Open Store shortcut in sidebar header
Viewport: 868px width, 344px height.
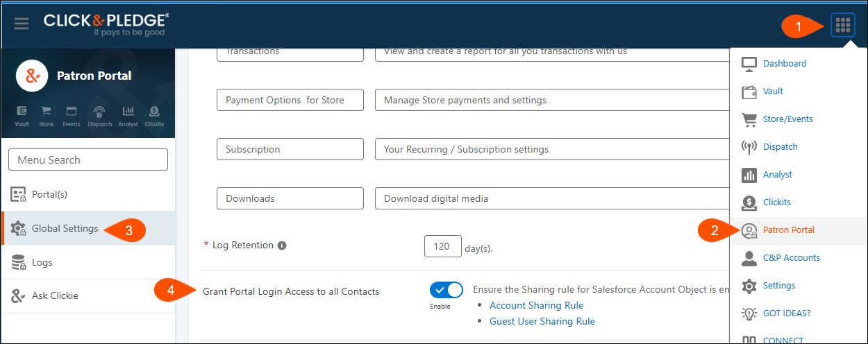pos(46,117)
